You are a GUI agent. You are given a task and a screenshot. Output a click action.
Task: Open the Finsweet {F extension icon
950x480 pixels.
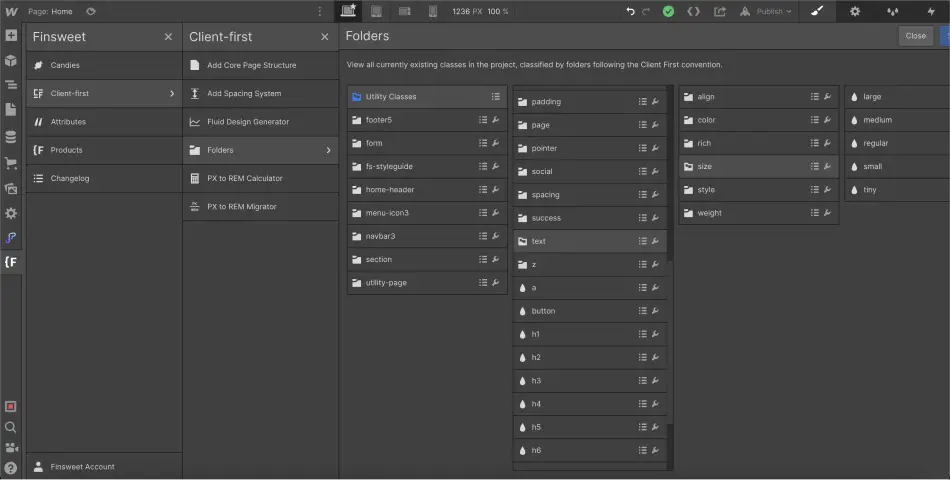click(x=11, y=262)
